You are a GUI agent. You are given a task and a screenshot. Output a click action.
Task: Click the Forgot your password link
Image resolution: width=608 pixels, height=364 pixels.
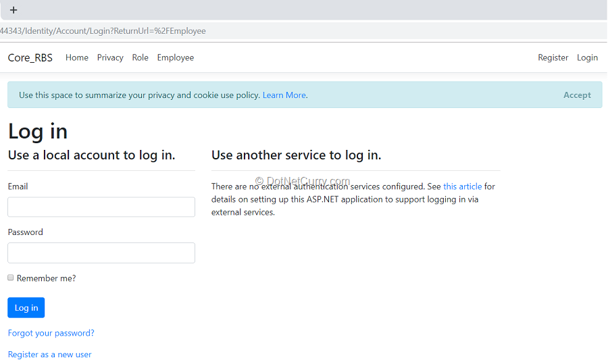coord(51,333)
